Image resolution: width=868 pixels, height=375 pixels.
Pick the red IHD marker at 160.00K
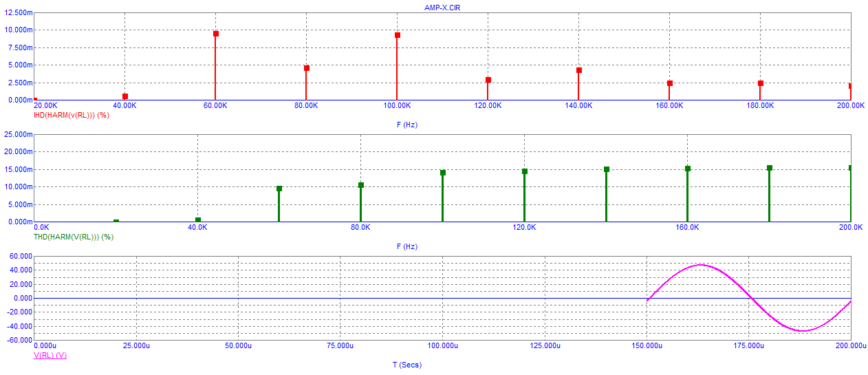coord(669,83)
